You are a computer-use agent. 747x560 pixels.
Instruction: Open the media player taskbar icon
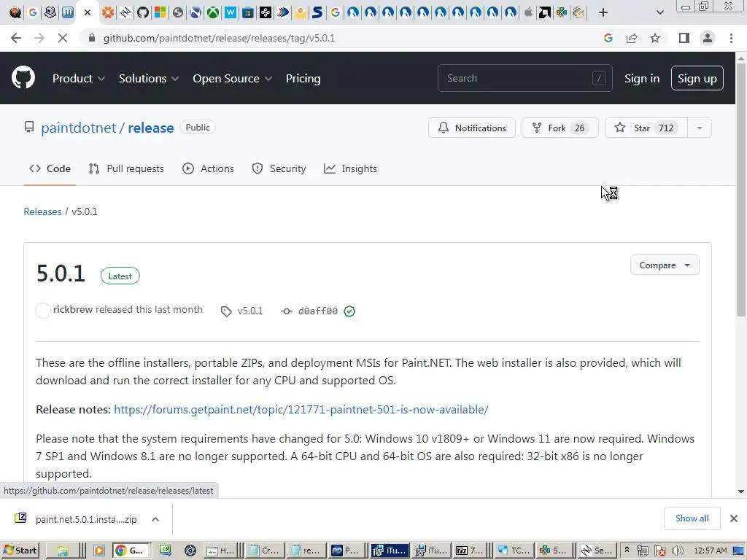(99, 551)
